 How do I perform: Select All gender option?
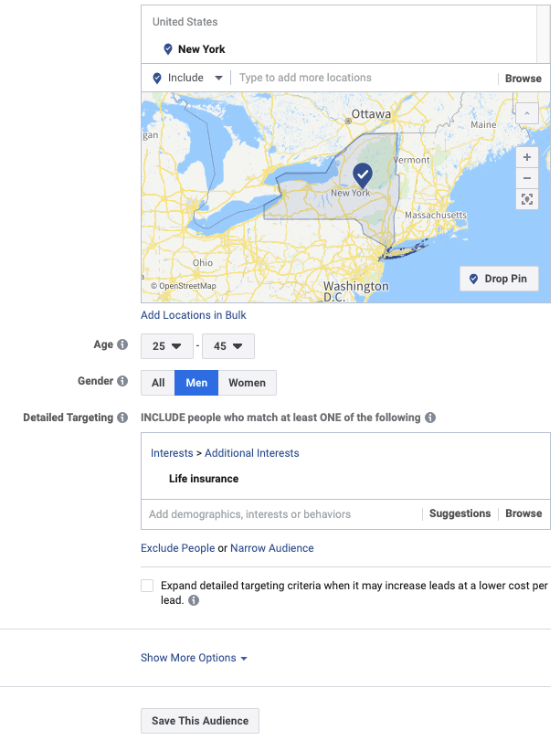[x=158, y=383]
